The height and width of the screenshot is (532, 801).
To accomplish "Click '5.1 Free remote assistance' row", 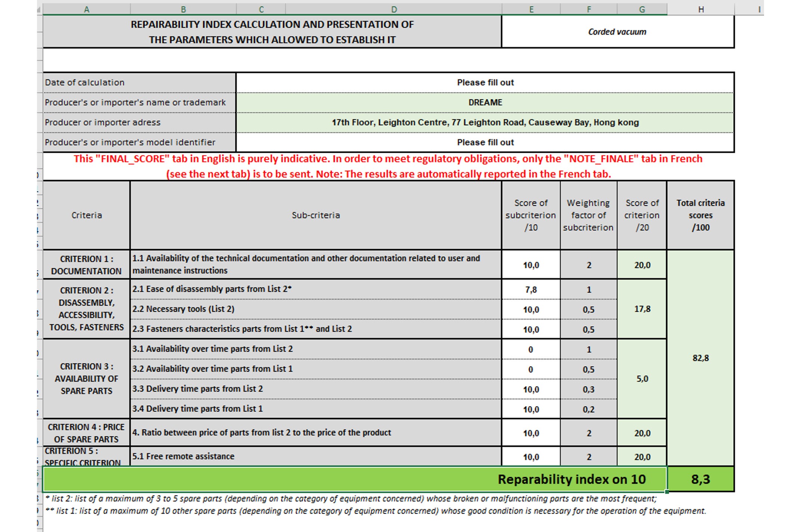I will tap(316, 457).
